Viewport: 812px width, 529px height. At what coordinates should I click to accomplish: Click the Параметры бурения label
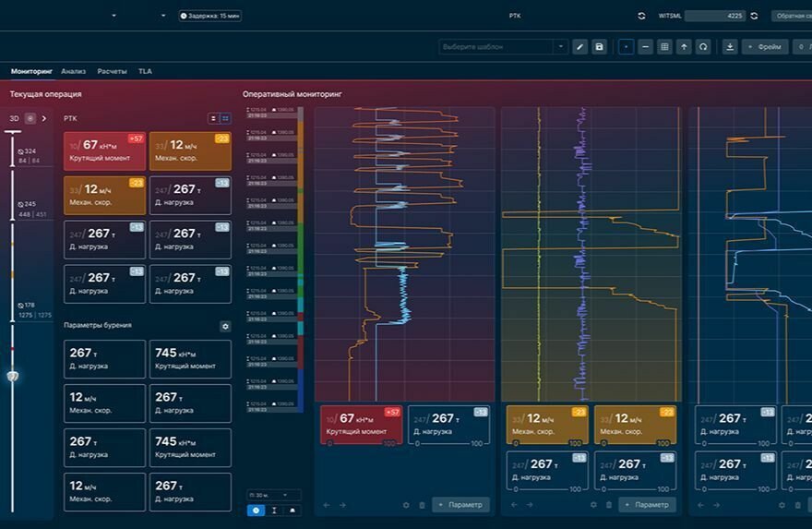(x=98, y=325)
